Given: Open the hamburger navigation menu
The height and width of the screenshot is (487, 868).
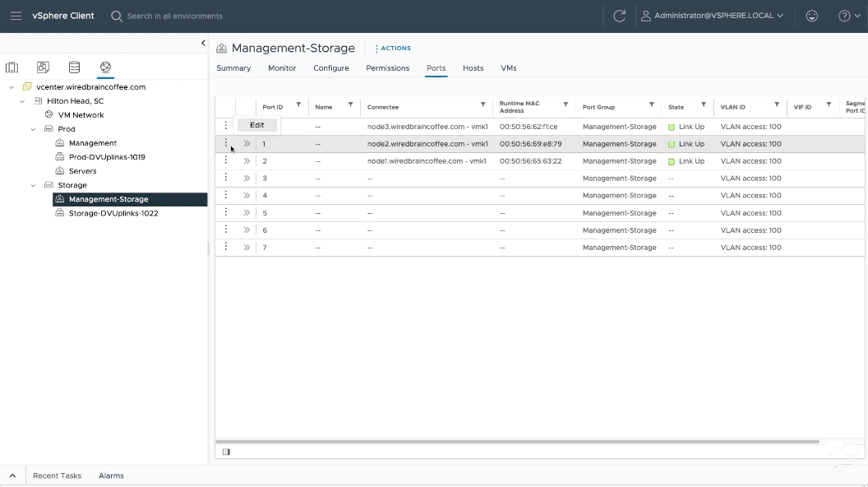Looking at the screenshot, I should (16, 16).
